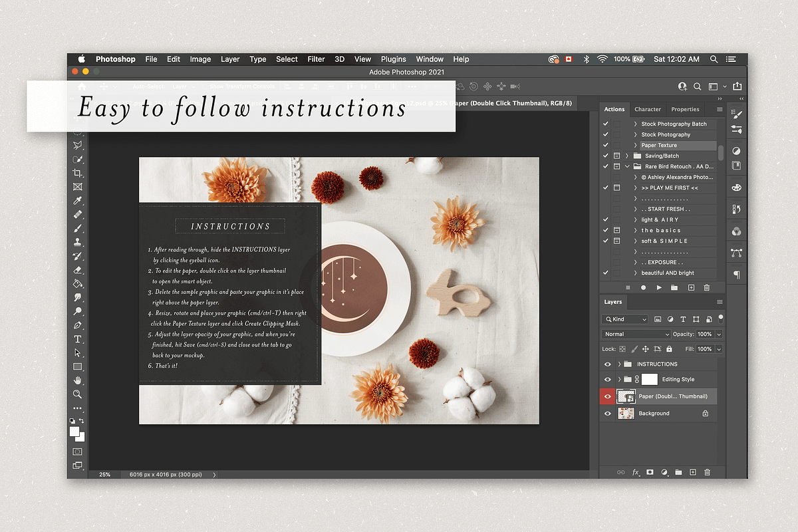The image size is (798, 532).
Task: Add layer mask from Layers panel bottom
Action: point(650,472)
